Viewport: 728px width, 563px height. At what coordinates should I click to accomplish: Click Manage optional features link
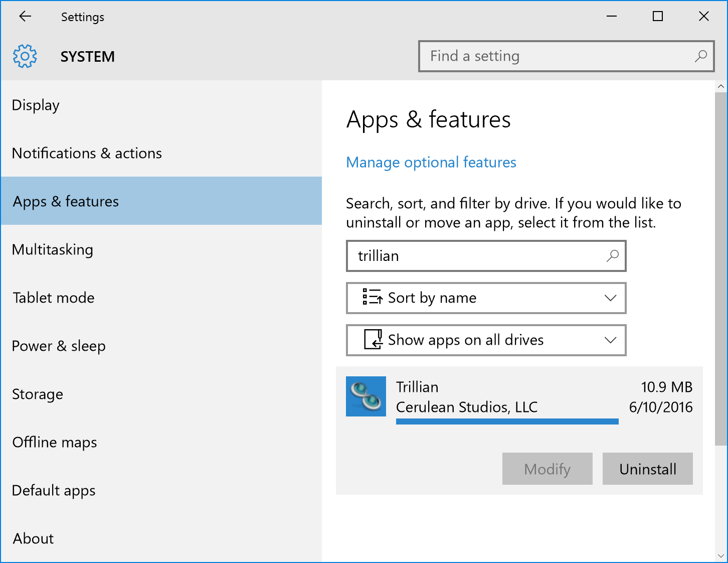click(x=431, y=162)
